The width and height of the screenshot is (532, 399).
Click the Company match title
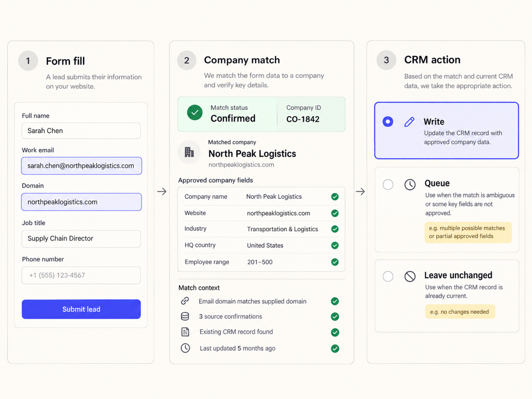242,60
